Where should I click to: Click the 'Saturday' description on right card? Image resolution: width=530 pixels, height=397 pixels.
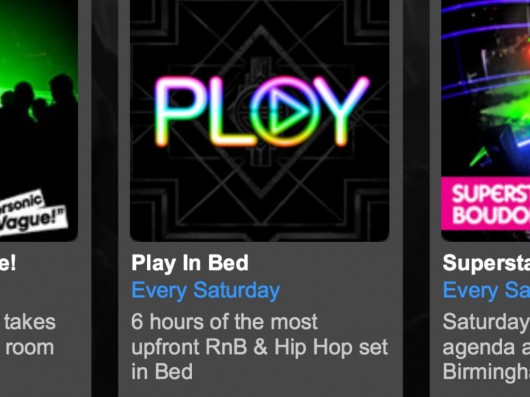(486, 321)
